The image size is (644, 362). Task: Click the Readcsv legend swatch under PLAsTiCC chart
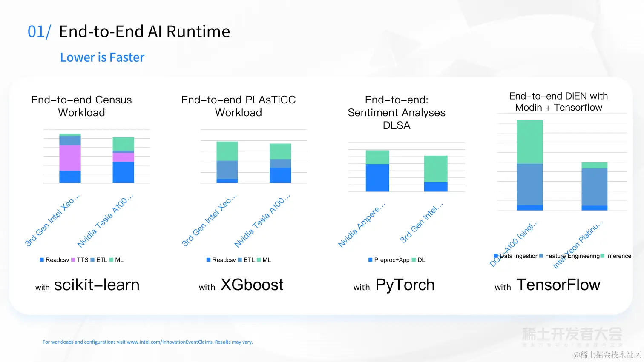coord(208,260)
